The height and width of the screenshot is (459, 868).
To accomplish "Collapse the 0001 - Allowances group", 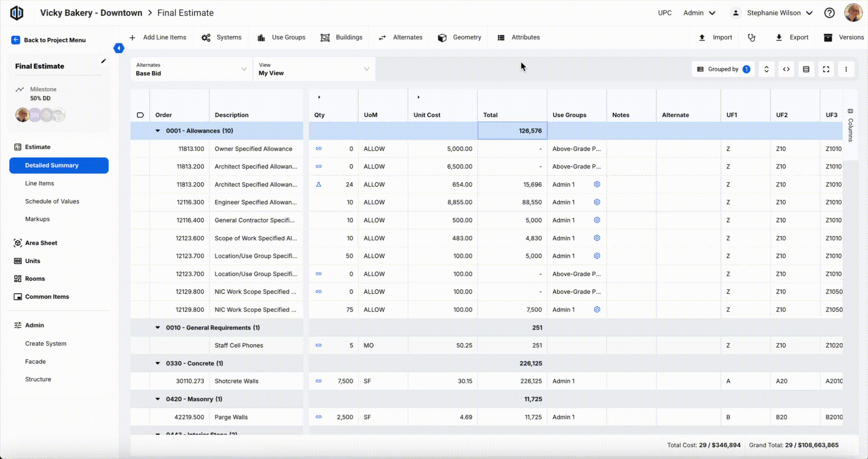I will coord(158,131).
